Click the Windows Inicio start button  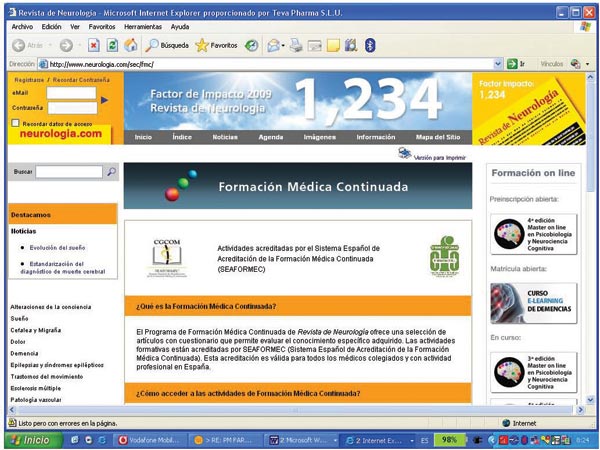(x=34, y=440)
